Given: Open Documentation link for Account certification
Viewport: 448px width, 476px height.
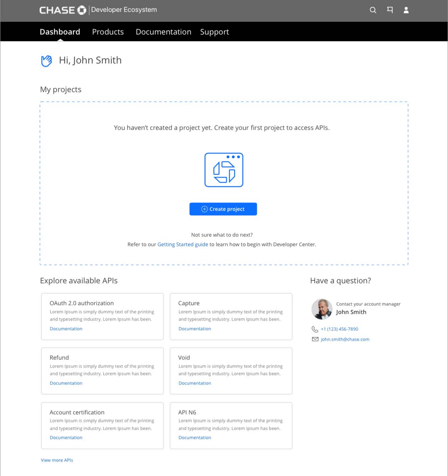Looking at the screenshot, I should point(66,437).
